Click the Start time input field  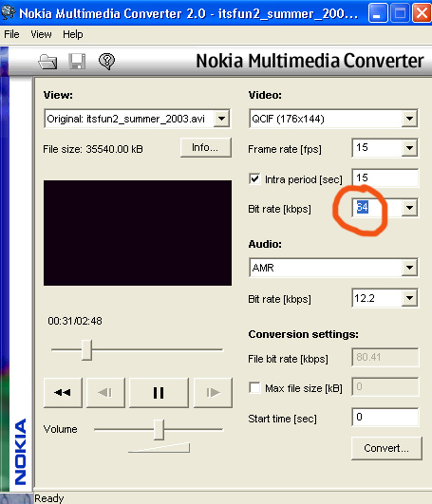point(385,417)
